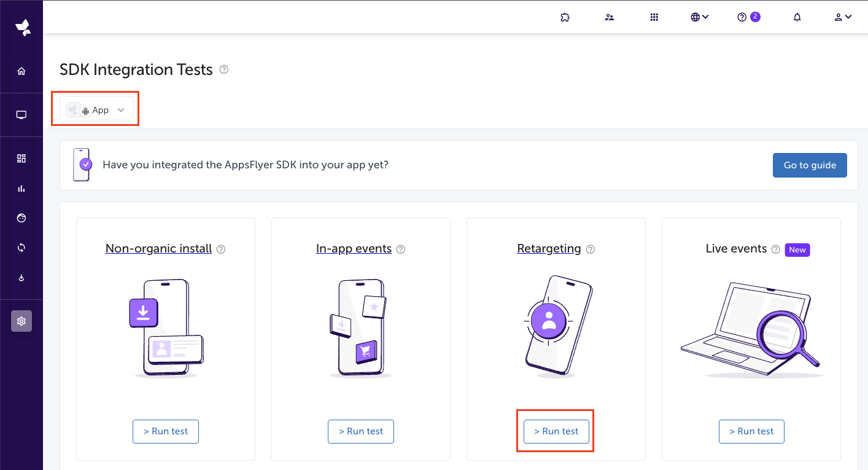Image resolution: width=868 pixels, height=470 pixels.
Task: Open the home icon in the sidebar
Action: click(21, 71)
